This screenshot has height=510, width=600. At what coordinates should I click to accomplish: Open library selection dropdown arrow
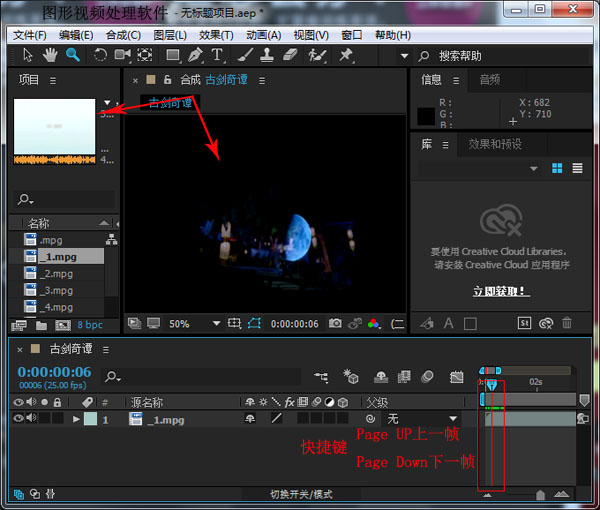pyautogui.click(x=533, y=168)
